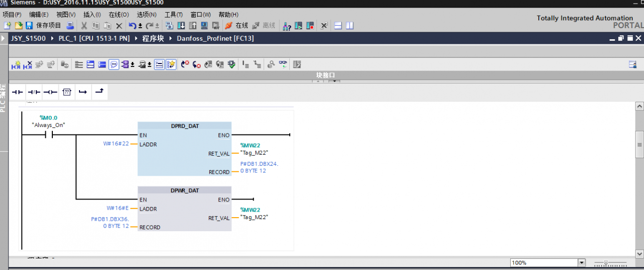Viewport: 644px width, 270px height.
Task: Toggle the list view in the editor toolbar
Action: coord(159,64)
